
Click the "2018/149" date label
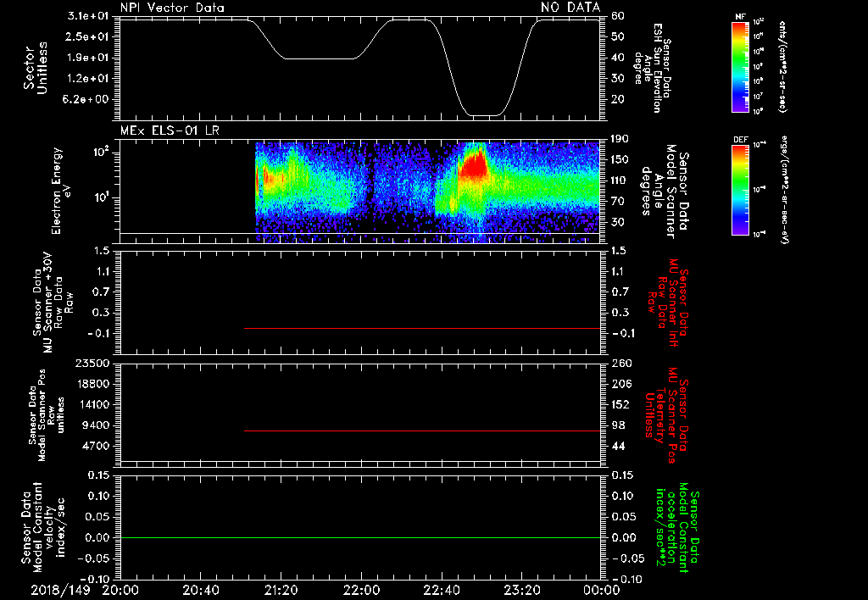point(60,590)
